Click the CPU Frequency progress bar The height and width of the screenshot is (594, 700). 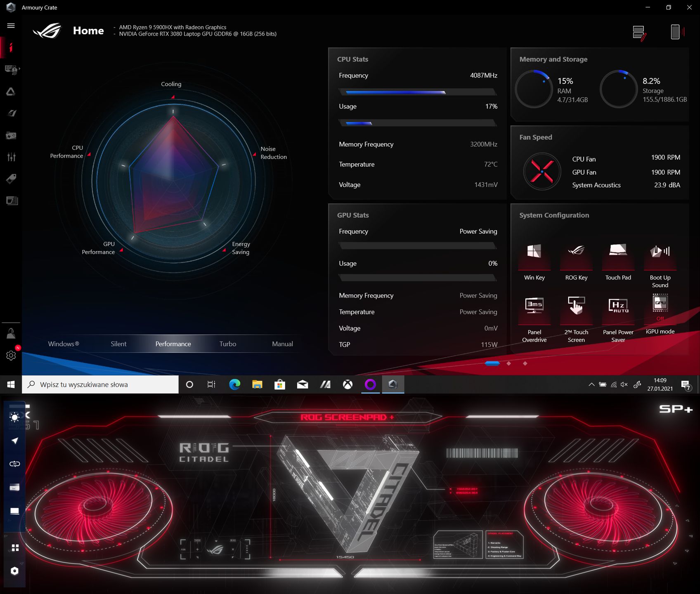[417, 92]
